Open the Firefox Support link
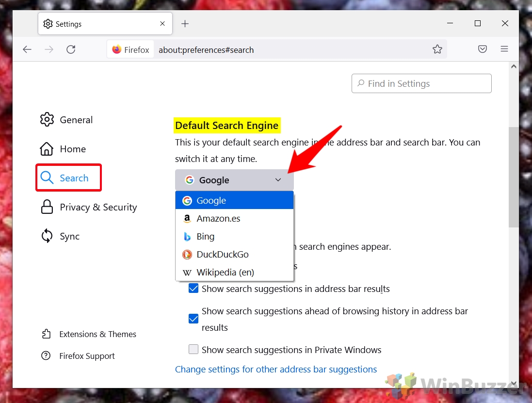The width and height of the screenshot is (532, 403). [78, 356]
